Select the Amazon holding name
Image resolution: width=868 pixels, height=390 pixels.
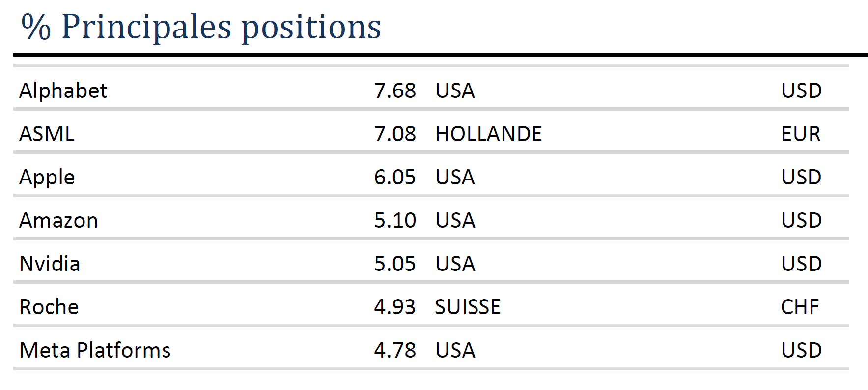point(58,220)
